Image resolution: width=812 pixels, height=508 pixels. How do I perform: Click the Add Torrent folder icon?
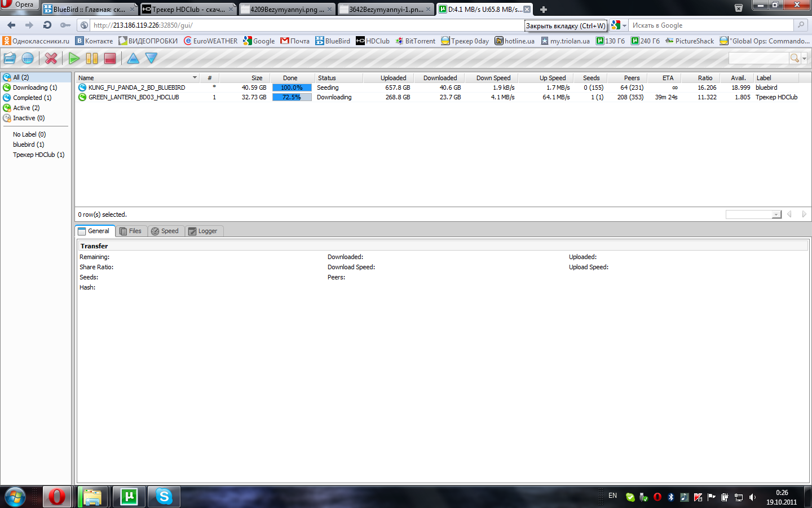10,58
